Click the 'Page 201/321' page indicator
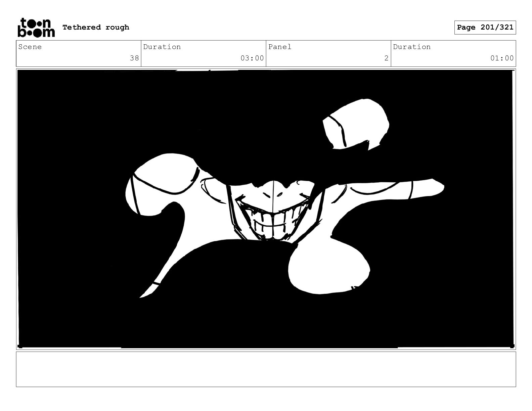 (x=485, y=28)
